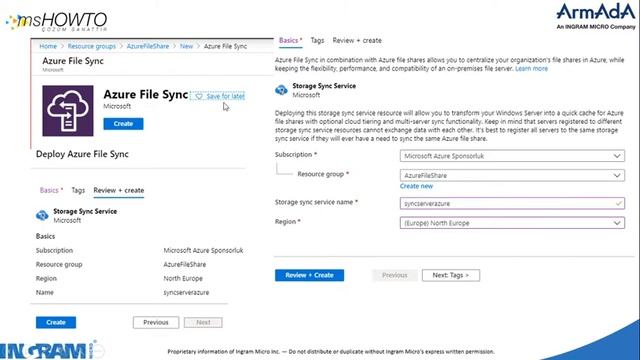The height and width of the screenshot is (360, 640).
Task: Click the ArmAdA logo
Action: coord(596,16)
